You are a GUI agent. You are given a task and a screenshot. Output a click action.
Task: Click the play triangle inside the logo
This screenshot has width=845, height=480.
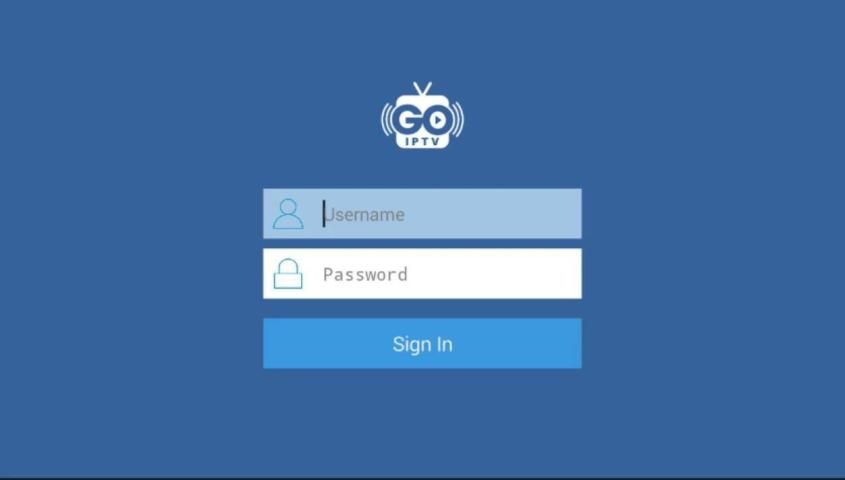(438, 120)
